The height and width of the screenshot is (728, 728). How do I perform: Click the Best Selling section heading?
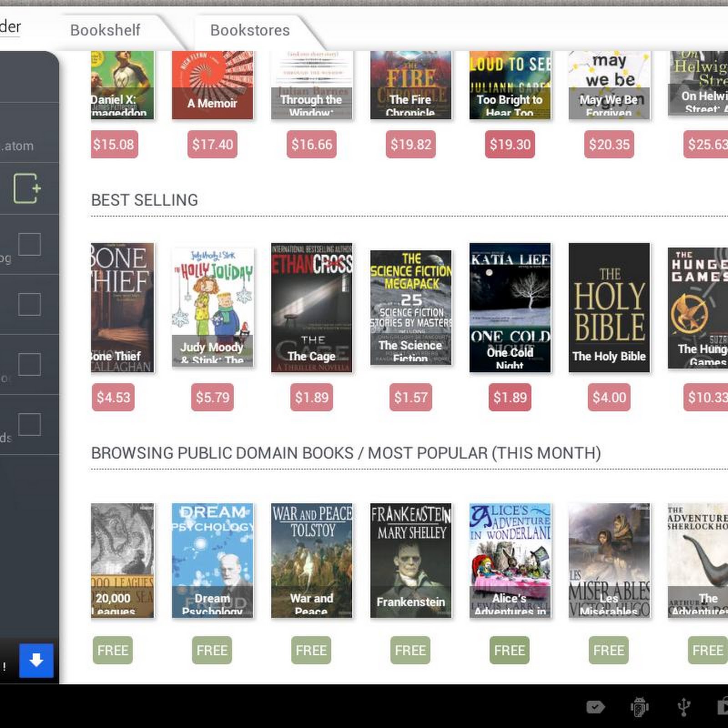(x=145, y=200)
